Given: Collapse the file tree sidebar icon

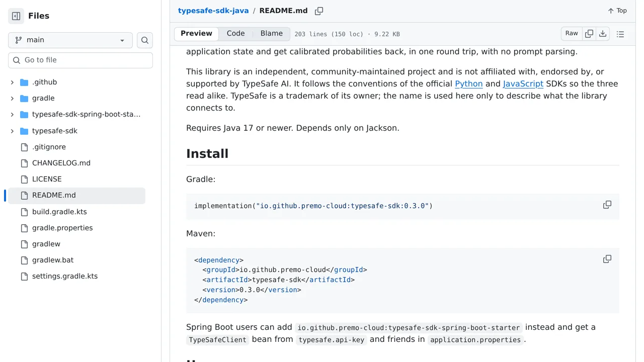Looking at the screenshot, I should point(16,16).
